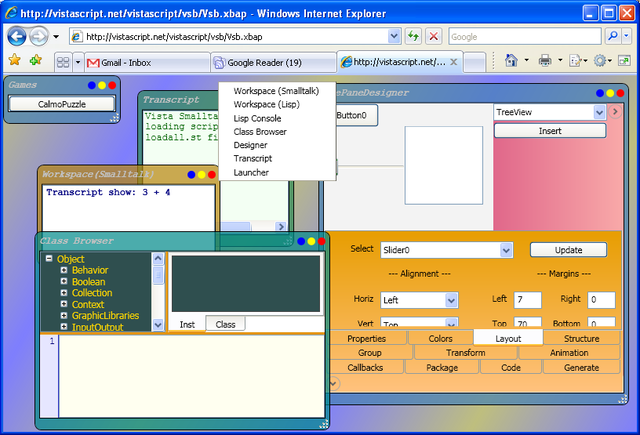The image size is (640, 435).
Task: Click yellow dot on Workspace(Smalltalk) window
Action: [201, 175]
